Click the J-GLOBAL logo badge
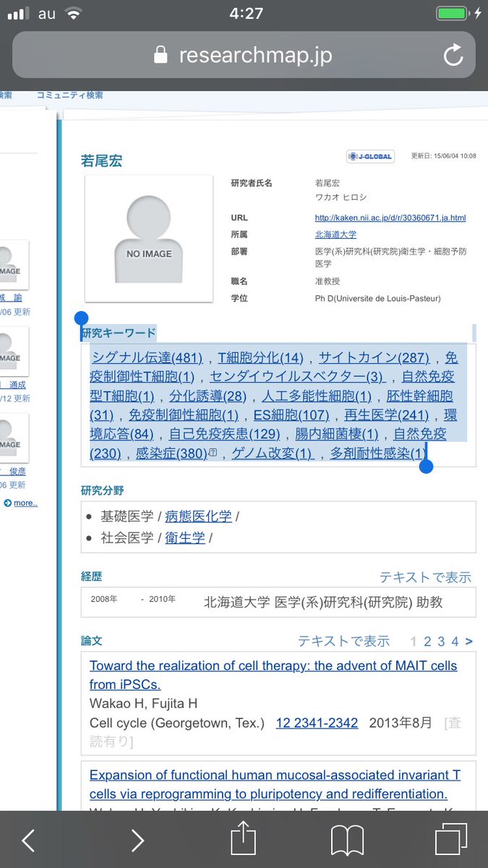 [x=371, y=156]
